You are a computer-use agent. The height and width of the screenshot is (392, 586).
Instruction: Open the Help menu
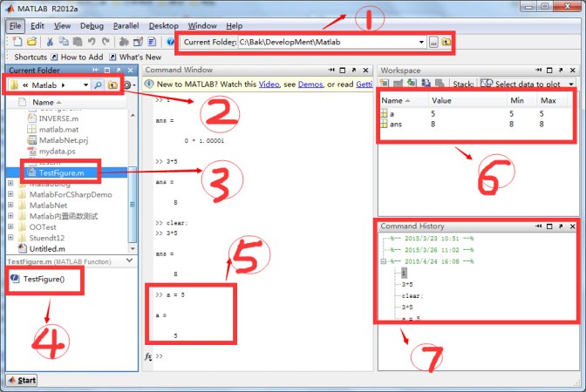(235, 26)
